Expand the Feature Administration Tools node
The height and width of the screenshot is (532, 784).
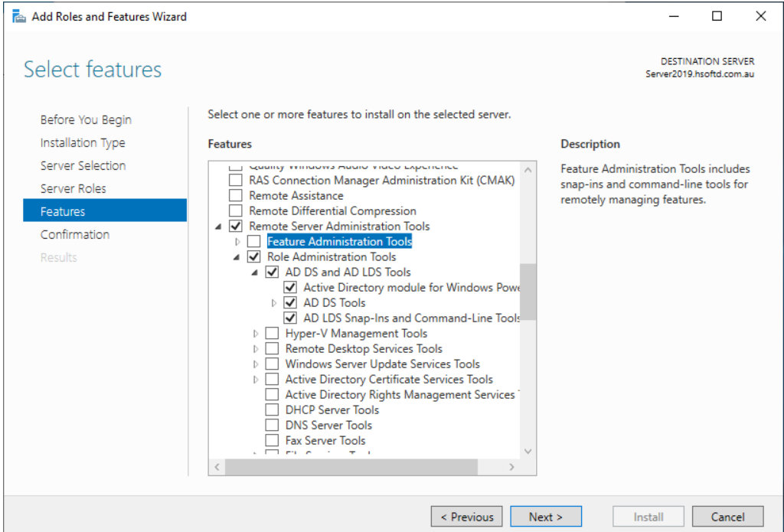237,241
